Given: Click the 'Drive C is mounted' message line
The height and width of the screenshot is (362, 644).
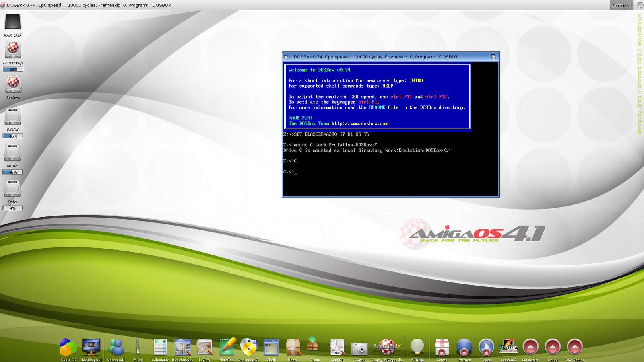Looking at the screenshot, I should (366, 150).
